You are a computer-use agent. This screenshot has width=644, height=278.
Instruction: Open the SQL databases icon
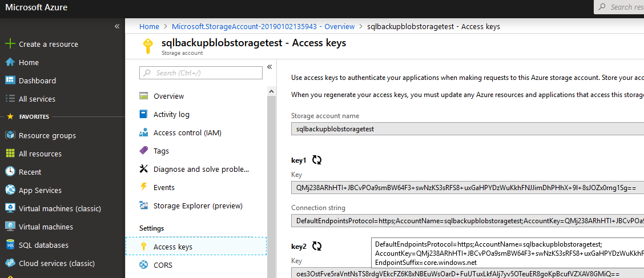pos(10,245)
